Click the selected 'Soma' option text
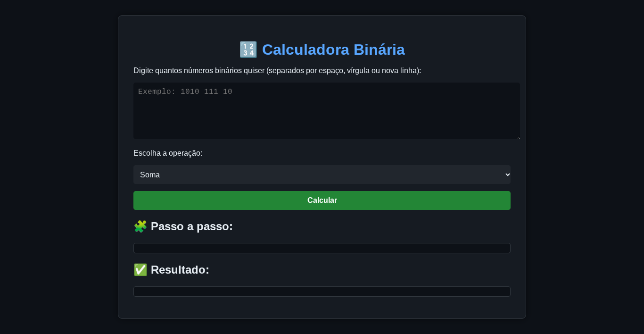 [x=150, y=175]
